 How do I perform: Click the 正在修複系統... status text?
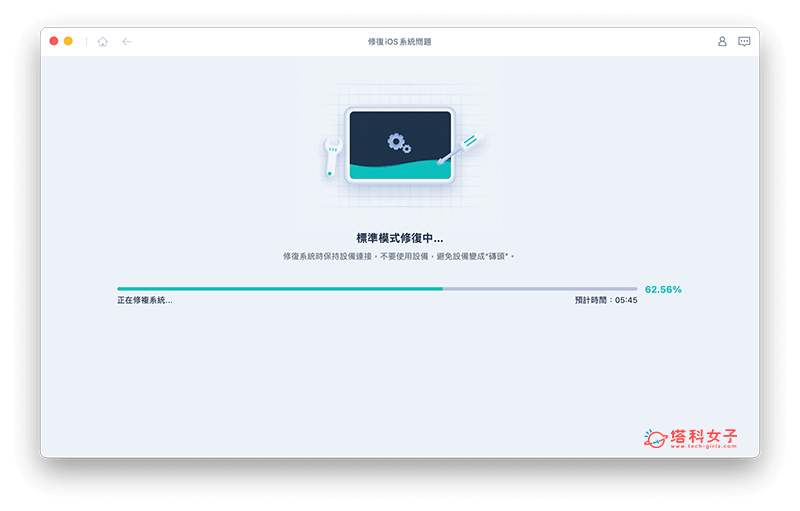(x=145, y=300)
